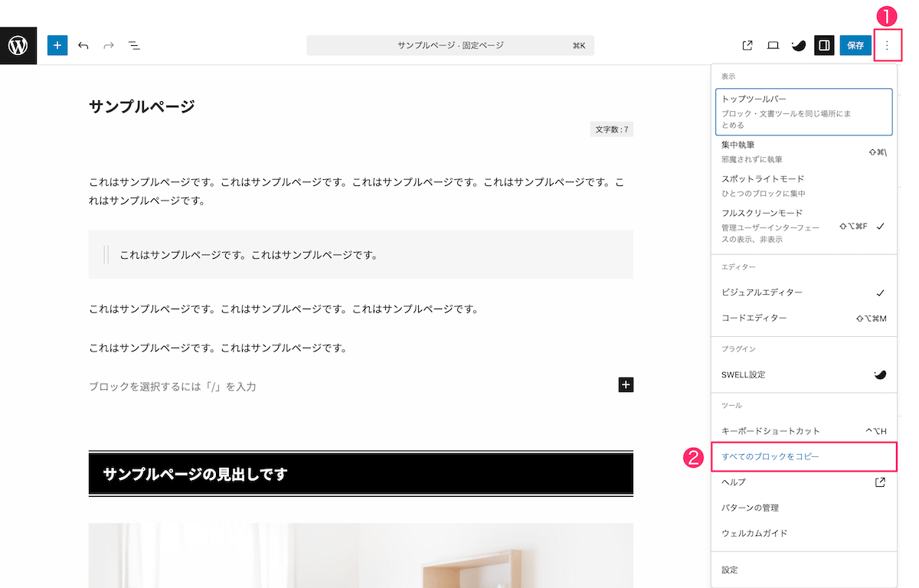Click the undo arrow icon

[x=83, y=46]
